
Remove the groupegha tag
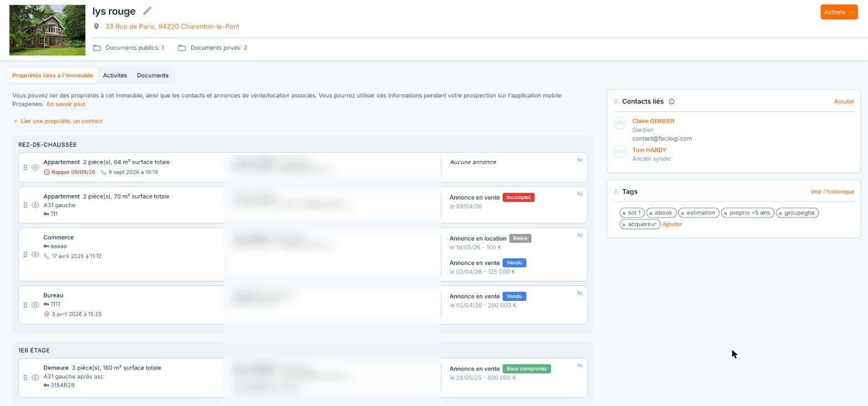[781, 214]
